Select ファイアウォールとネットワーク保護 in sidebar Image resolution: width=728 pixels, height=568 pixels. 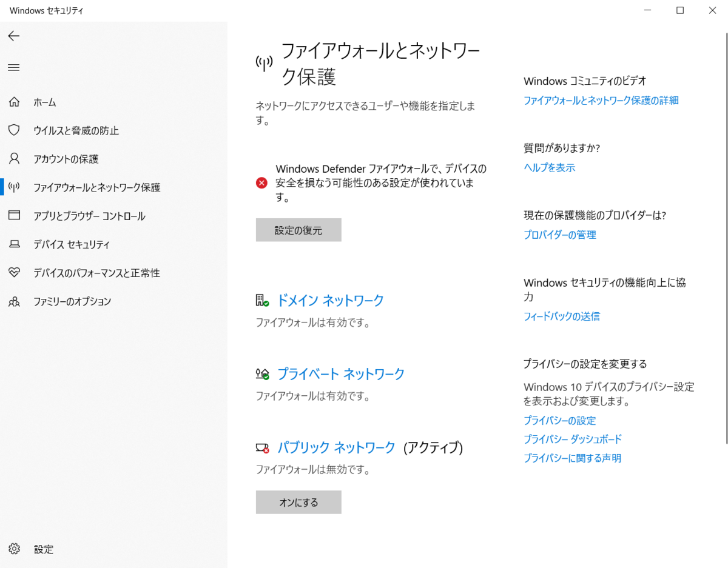(x=97, y=188)
